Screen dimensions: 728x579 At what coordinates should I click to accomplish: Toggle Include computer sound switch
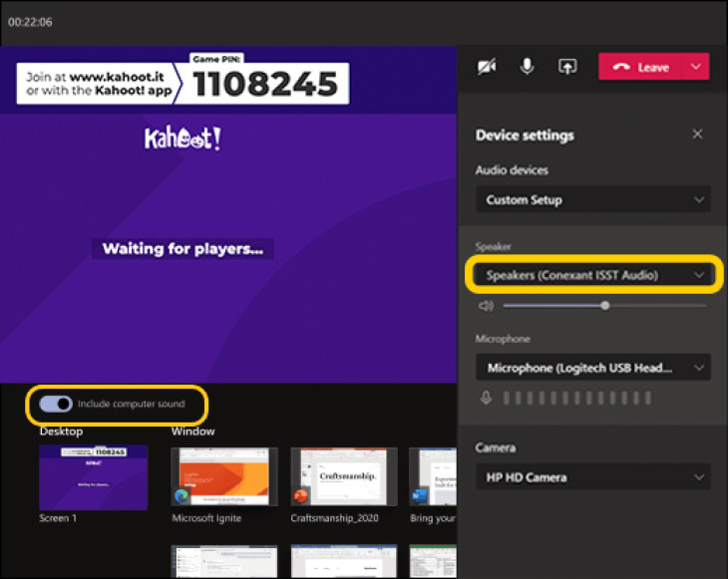click(56, 404)
